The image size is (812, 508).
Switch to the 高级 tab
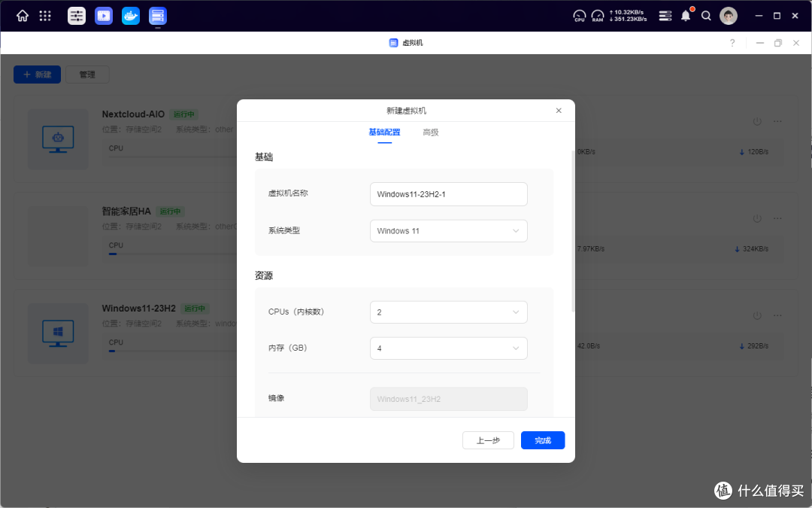(430, 132)
